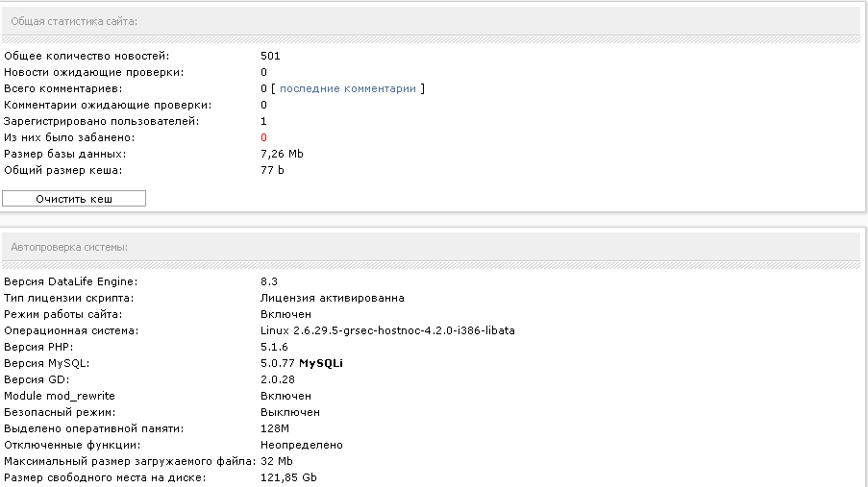This screenshot has width=868, height=487.
Task: Click the Лицензия активированна text
Action: [x=333, y=299]
